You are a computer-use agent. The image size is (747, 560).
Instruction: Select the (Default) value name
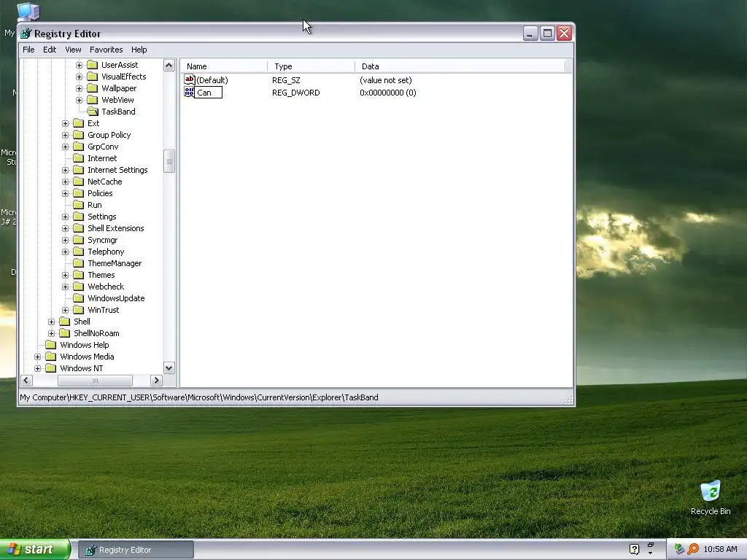click(212, 80)
